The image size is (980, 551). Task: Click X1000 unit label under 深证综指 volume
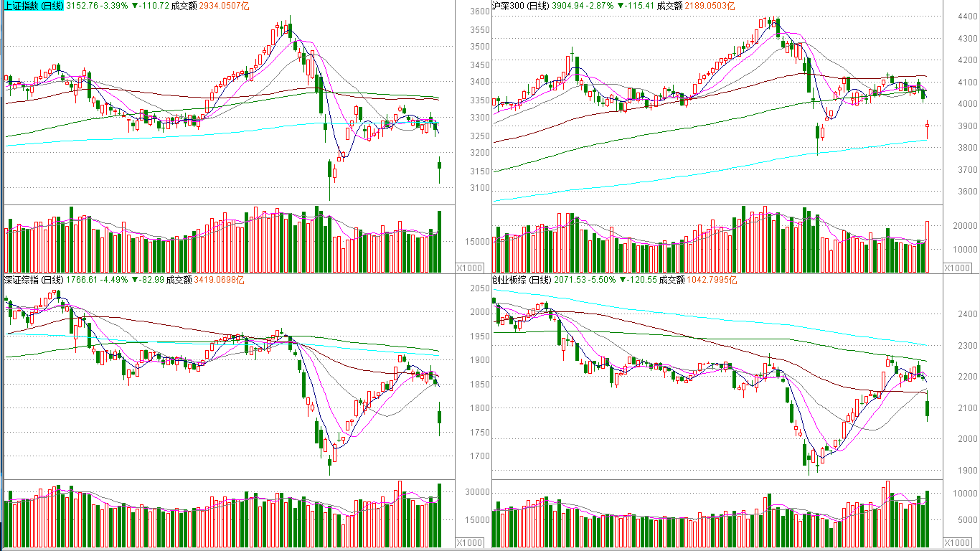click(471, 542)
